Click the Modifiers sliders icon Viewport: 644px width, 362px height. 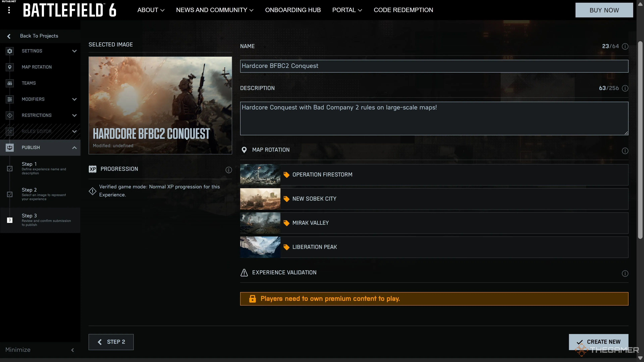pyautogui.click(x=10, y=99)
